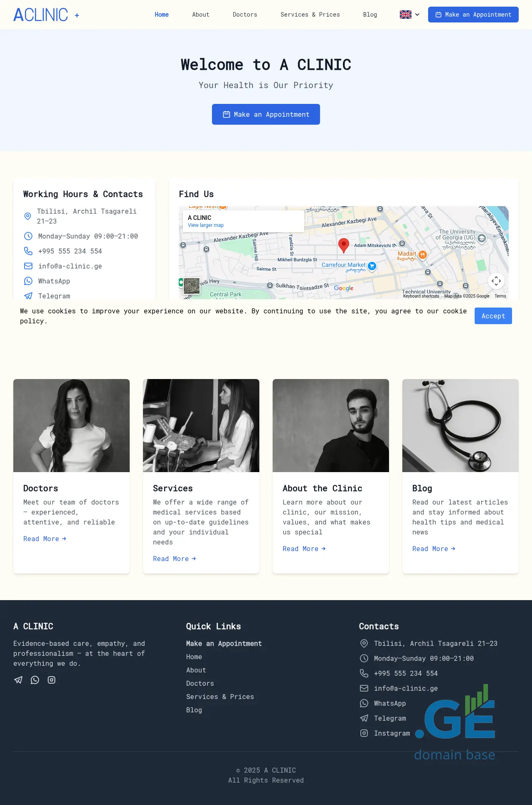The height and width of the screenshot is (805, 532).
Task: Click the Madart restaurant map marker
Action: [422, 255]
